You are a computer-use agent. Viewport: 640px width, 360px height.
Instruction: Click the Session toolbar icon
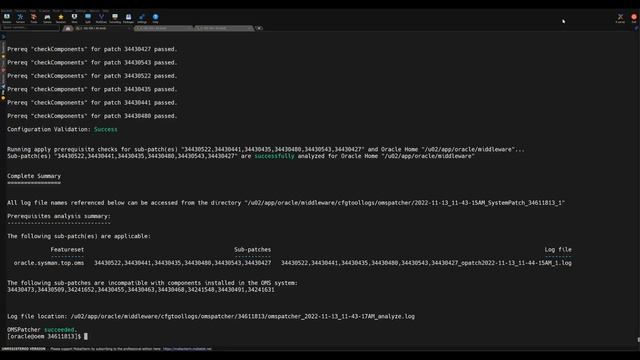point(7,18)
